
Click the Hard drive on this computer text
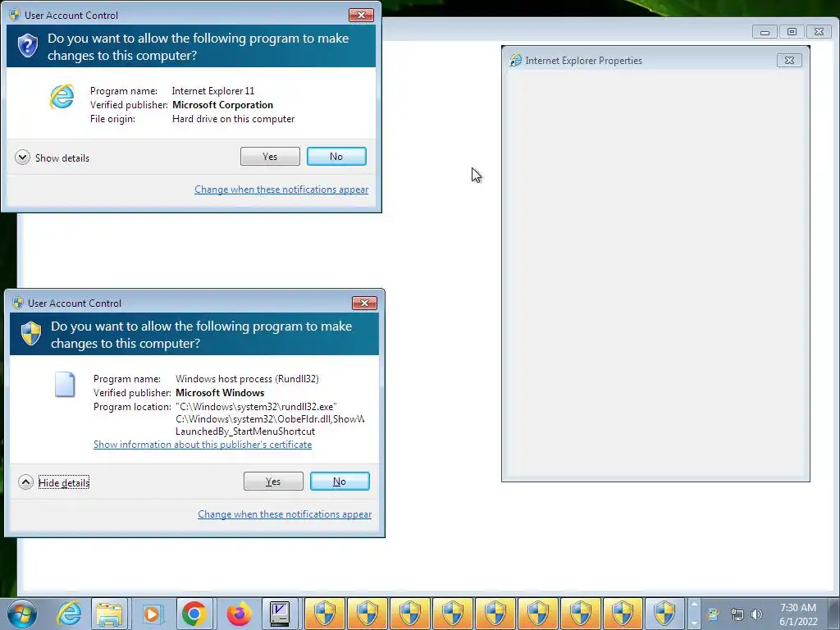pos(233,119)
